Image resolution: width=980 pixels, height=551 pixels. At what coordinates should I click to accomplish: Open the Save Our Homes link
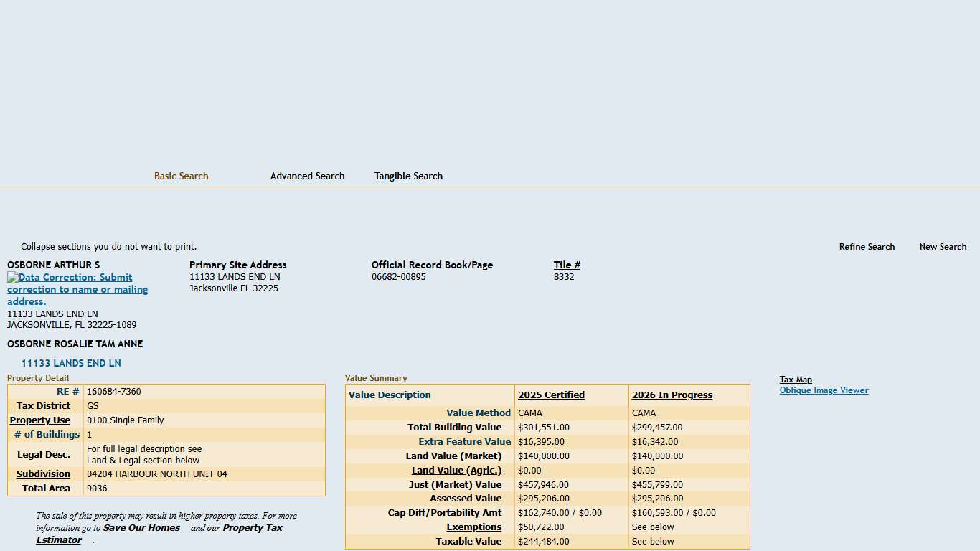coord(141,527)
